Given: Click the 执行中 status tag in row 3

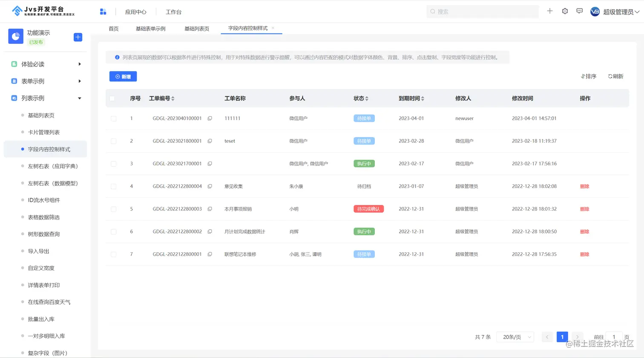Looking at the screenshot, I should pyautogui.click(x=364, y=164).
